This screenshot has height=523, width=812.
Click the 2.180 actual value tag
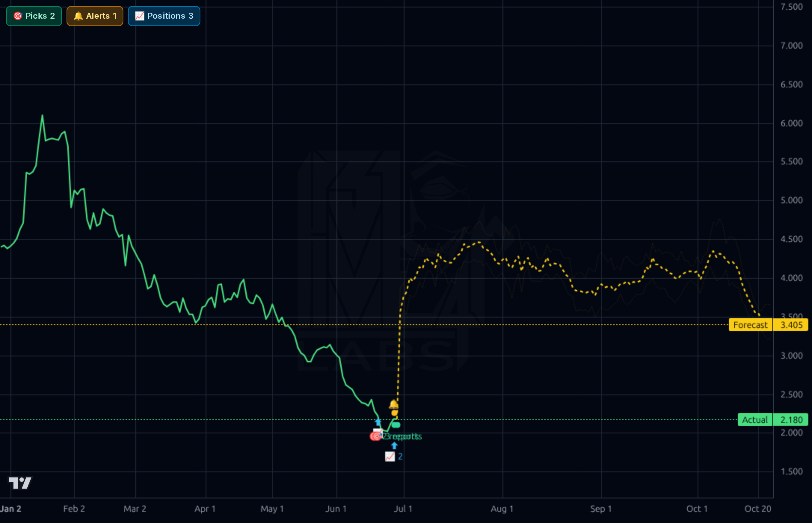pyautogui.click(x=791, y=420)
